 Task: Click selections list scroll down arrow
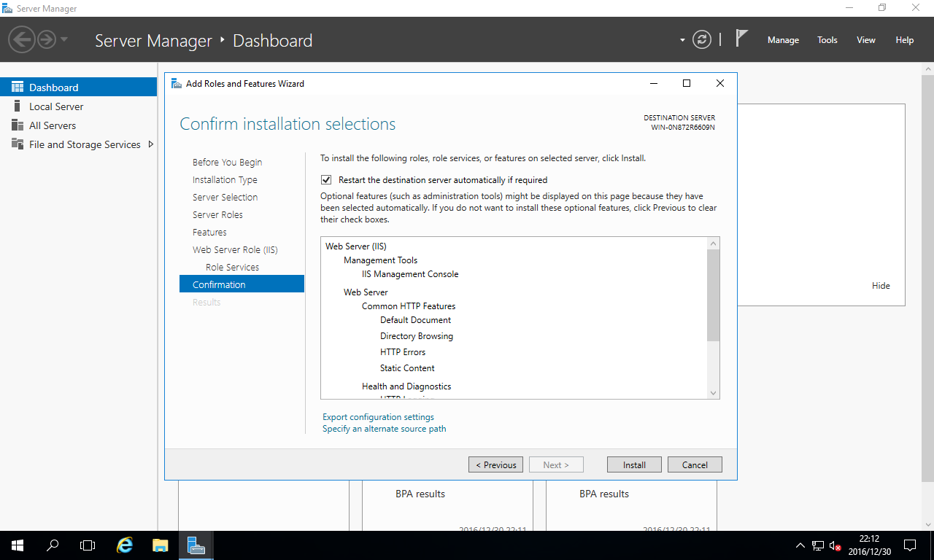(x=714, y=393)
